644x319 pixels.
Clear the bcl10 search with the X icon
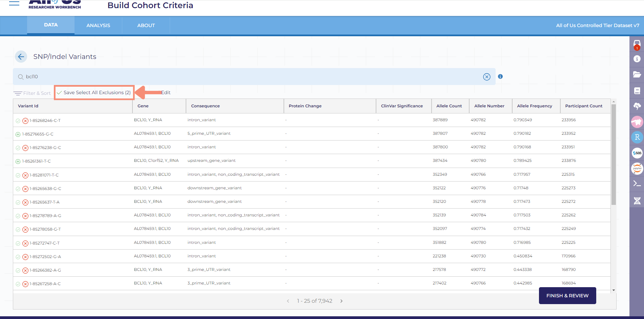click(487, 77)
